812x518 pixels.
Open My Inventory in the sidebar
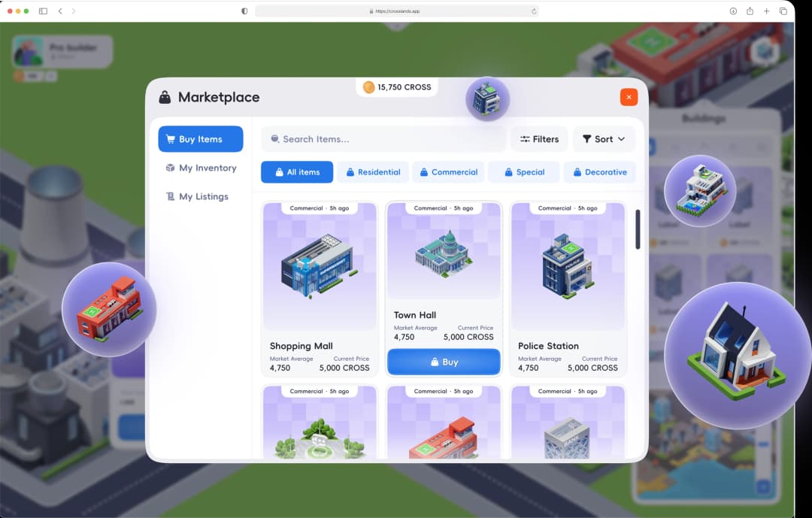[201, 168]
